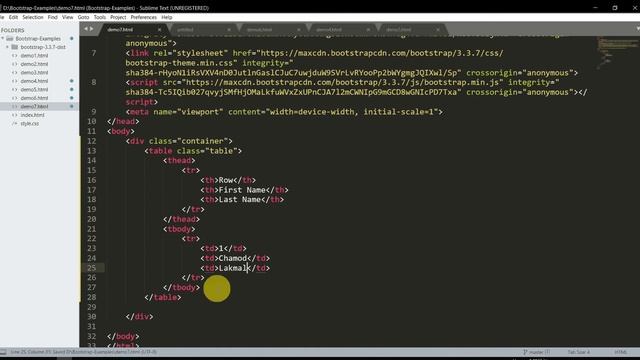Open the Project menu

tap(118, 17)
